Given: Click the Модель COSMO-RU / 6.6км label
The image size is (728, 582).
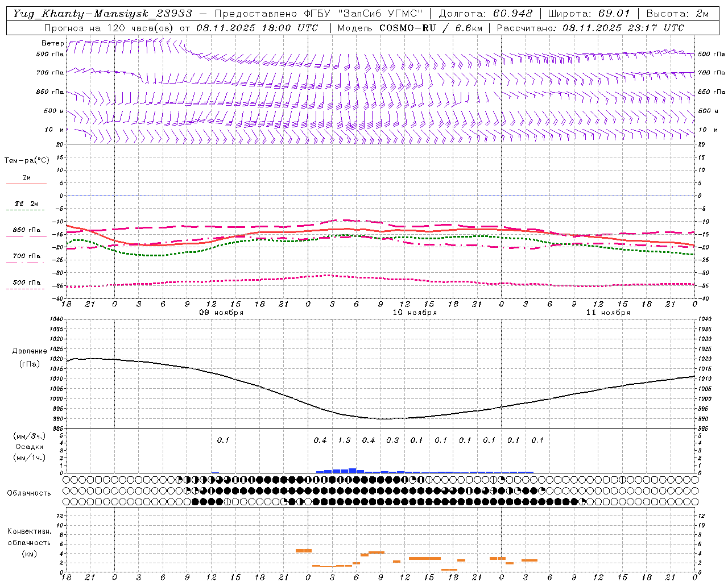Looking at the screenshot, I should (410, 28).
